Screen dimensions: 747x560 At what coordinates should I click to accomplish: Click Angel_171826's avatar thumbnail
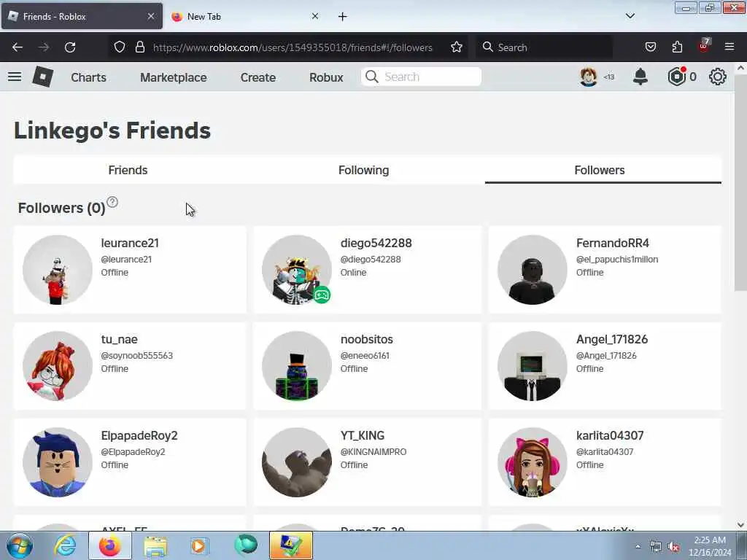pos(532,366)
